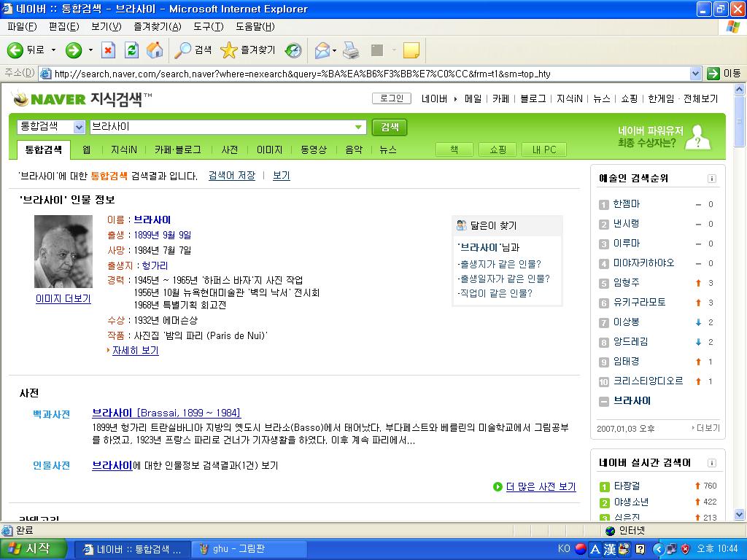Expand the search box suggestion arrow
Screen dimensions: 747x560
pos(358,127)
